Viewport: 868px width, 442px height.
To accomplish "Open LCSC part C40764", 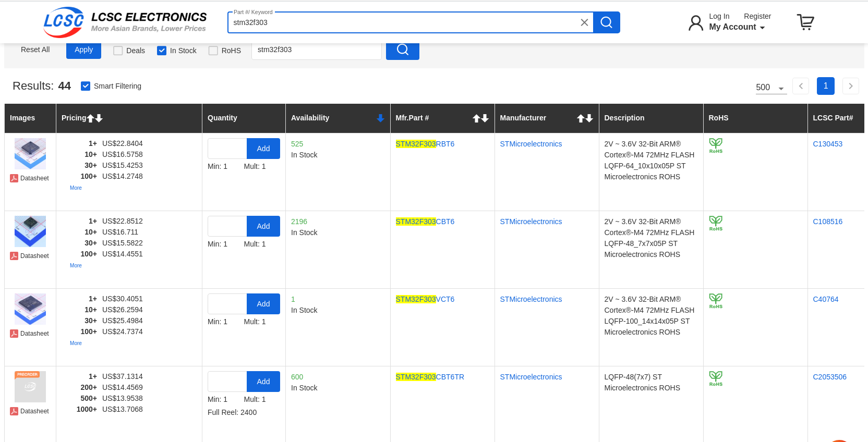I will point(825,299).
